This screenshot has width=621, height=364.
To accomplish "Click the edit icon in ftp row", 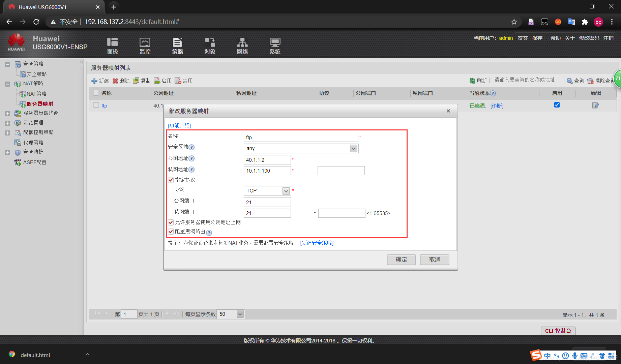I will tap(595, 105).
